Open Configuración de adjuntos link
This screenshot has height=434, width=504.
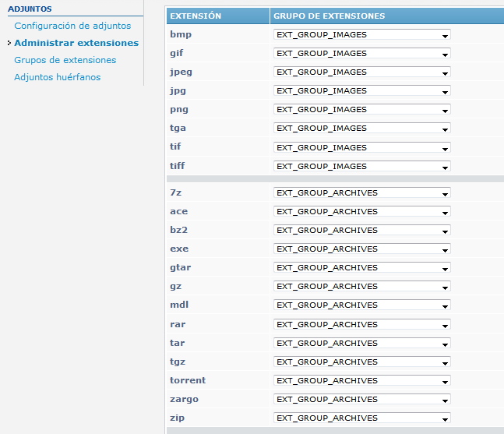pyautogui.click(x=72, y=26)
